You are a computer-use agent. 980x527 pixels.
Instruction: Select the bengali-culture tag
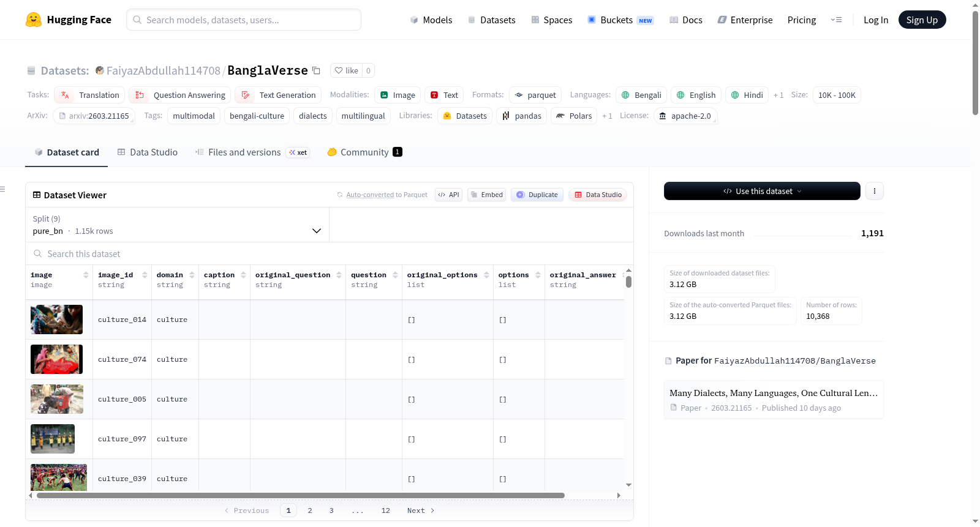[x=257, y=116]
